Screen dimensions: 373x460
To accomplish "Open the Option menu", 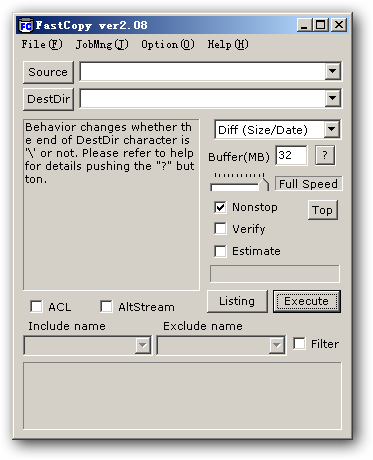I will (167, 44).
